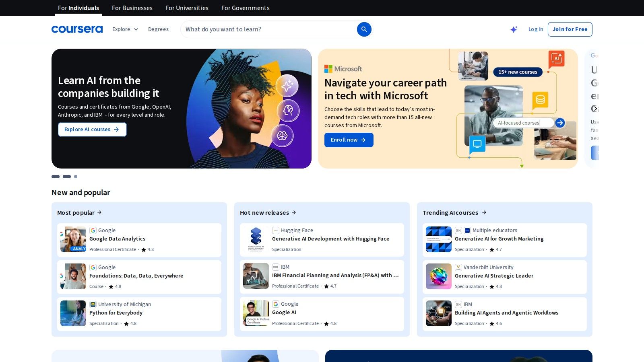
Task: Click the Hugging Face course thumbnail
Action: coord(256,239)
